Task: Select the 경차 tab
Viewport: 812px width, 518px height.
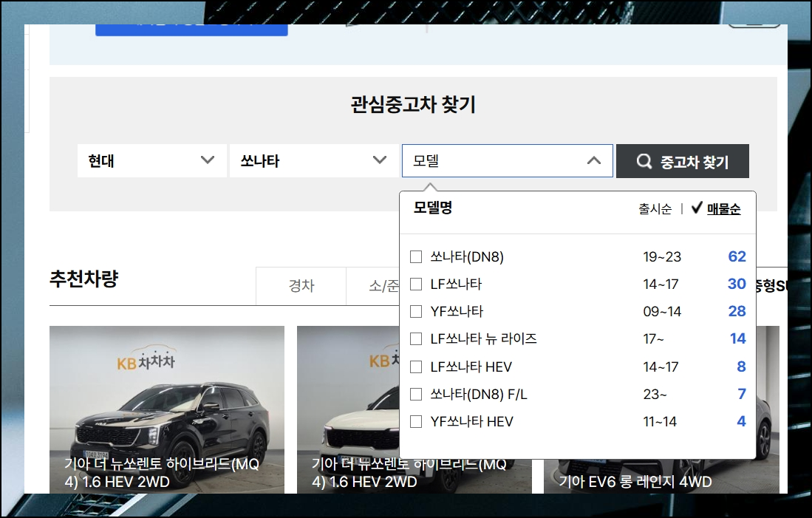Action: click(x=301, y=286)
